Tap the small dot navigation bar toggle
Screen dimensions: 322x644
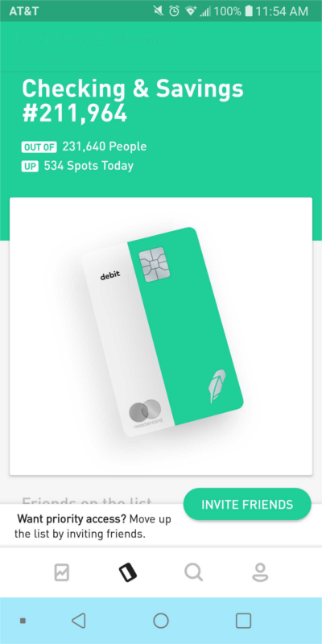click(x=23, y=621)
